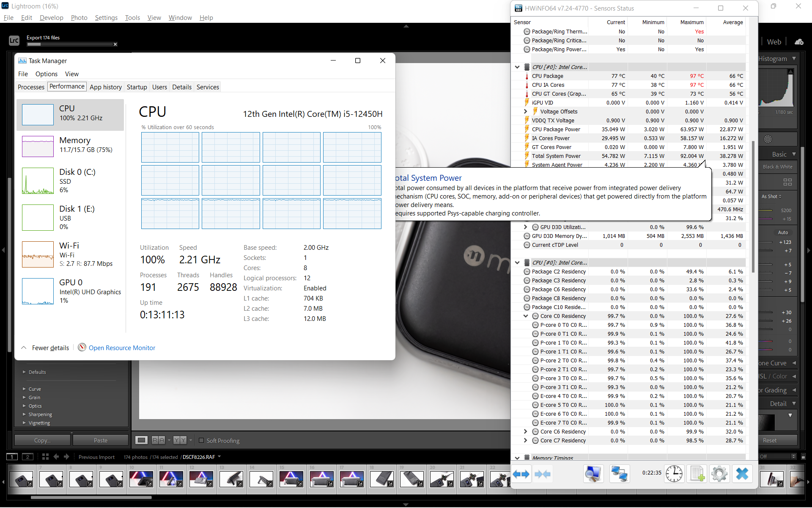
Task: Click Lightroom cloud sync status icon
Action: click(799, 41)
